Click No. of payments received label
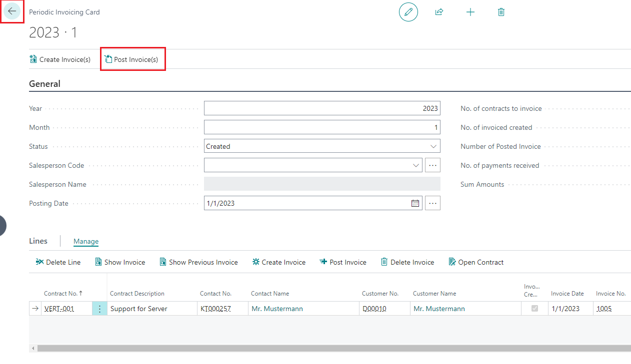The height and width of the screenshot is (364, 631). pyautogui.click(x=499, y=165)
